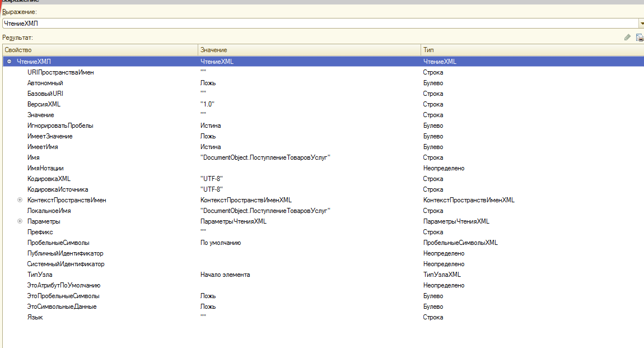
Task: Select the ТипУзла property row
Action: [40, 275]
